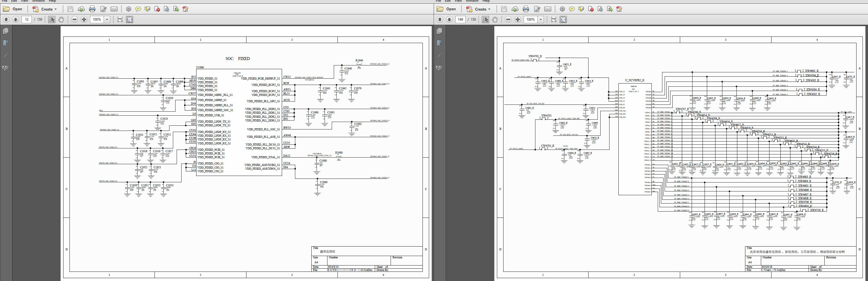Go to the next page from page 12
868x281 pixels.
click(x=16, y=20)
